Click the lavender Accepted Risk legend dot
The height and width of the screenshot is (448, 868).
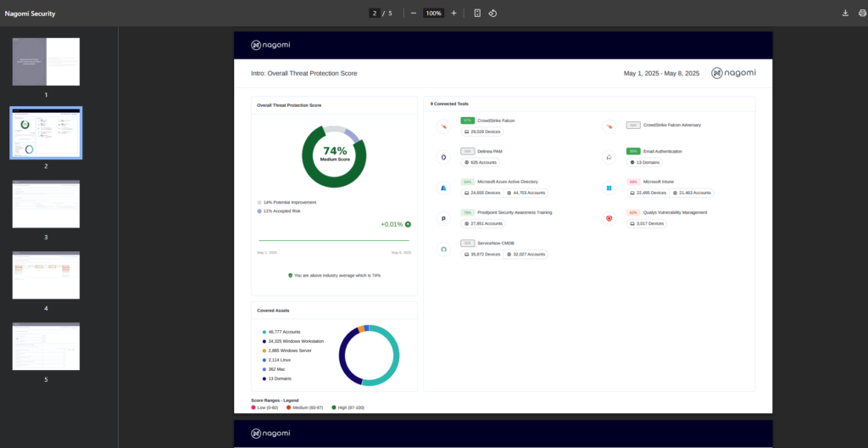pos(259,211)
